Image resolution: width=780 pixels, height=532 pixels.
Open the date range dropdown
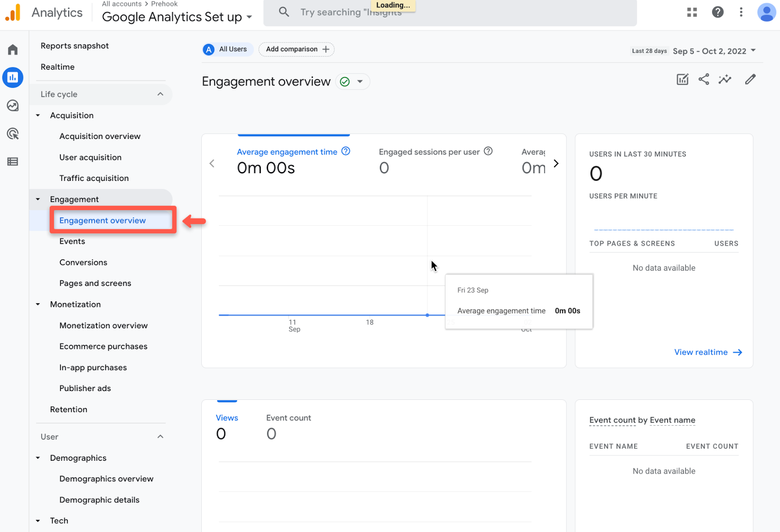(714, 51)
